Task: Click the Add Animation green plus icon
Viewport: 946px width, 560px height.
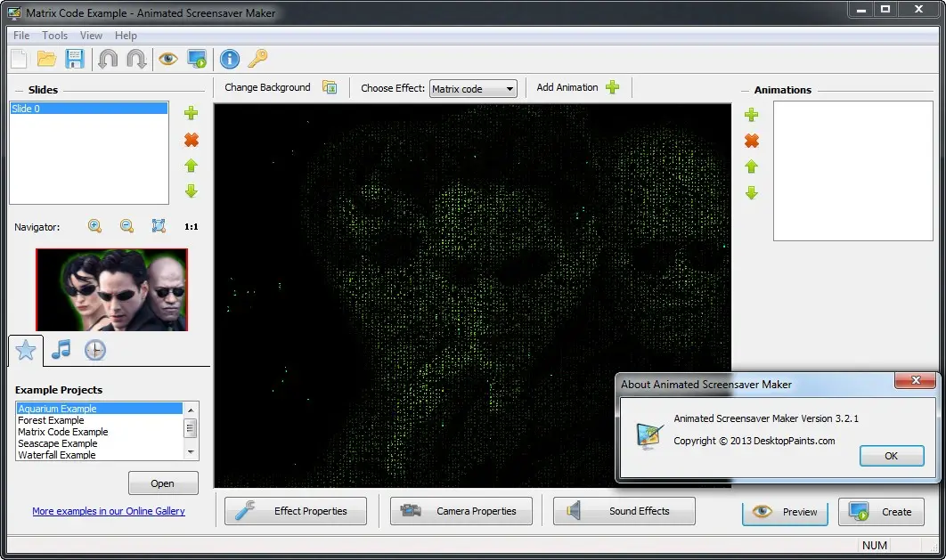Action: 612,87
